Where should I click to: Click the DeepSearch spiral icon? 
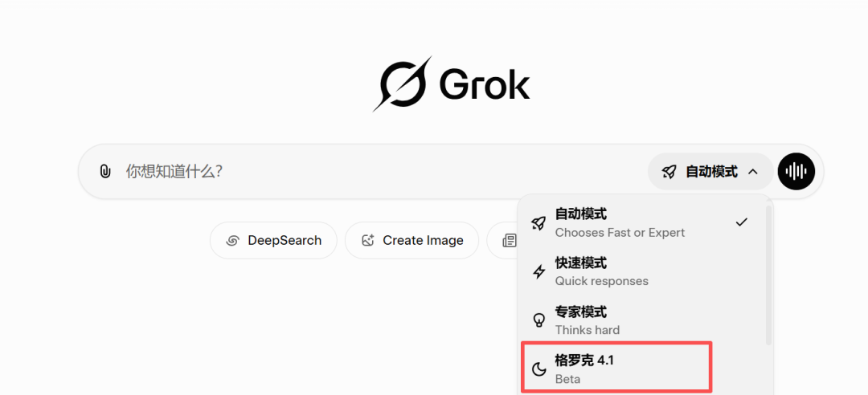(233, 240)
